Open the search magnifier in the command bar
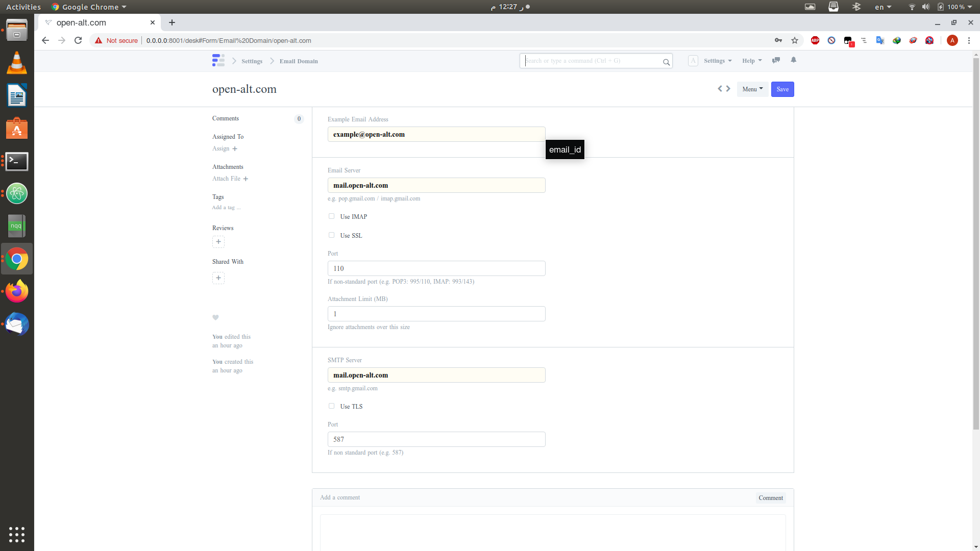The width and height of the screenshot is (980, 551). tap(666, 62)
